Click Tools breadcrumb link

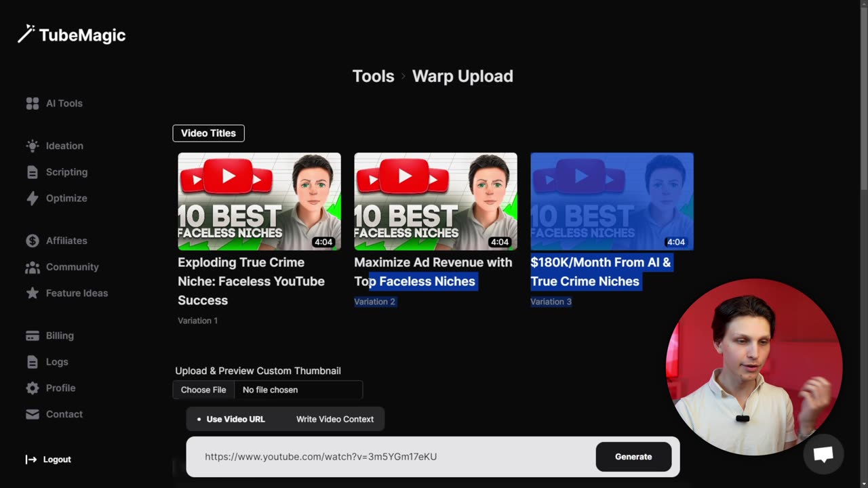click(373, 77)
